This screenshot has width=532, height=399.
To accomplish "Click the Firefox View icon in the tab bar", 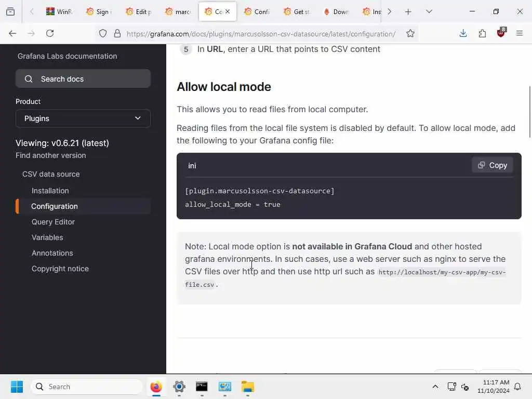I will pos(10,11).
